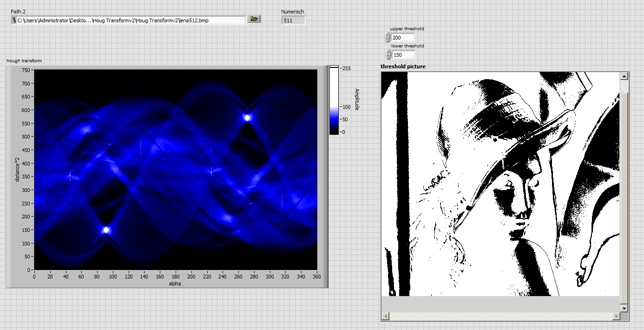Image resolution: width=644 pixels, height=330 pixels.
Task: Click the threshold picture's scroll left arrow
Action: point(385,316)
